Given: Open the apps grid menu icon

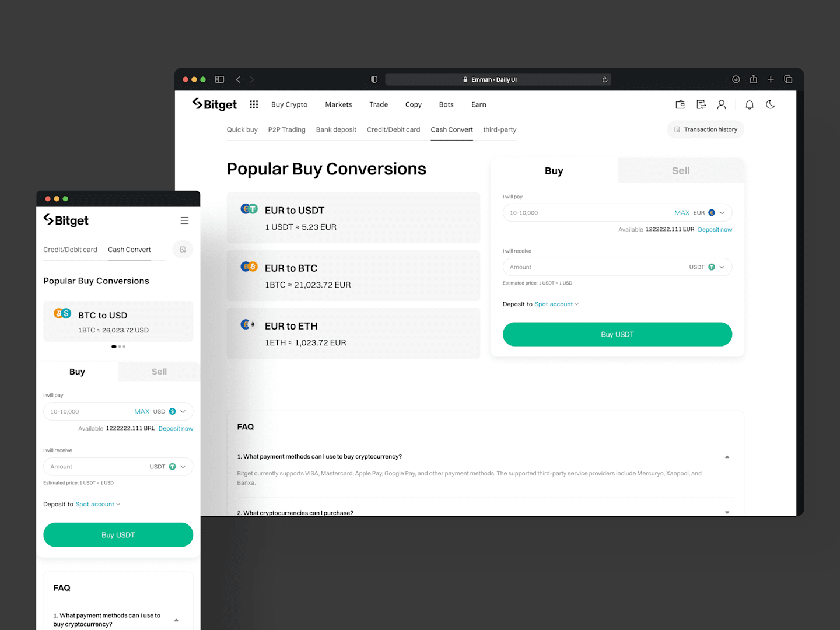Looking at the screenshot, I should tap(254, 104).
